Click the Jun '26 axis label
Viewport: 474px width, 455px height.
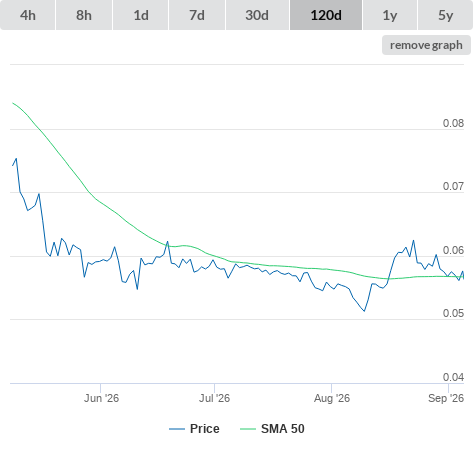coord(101,398)
